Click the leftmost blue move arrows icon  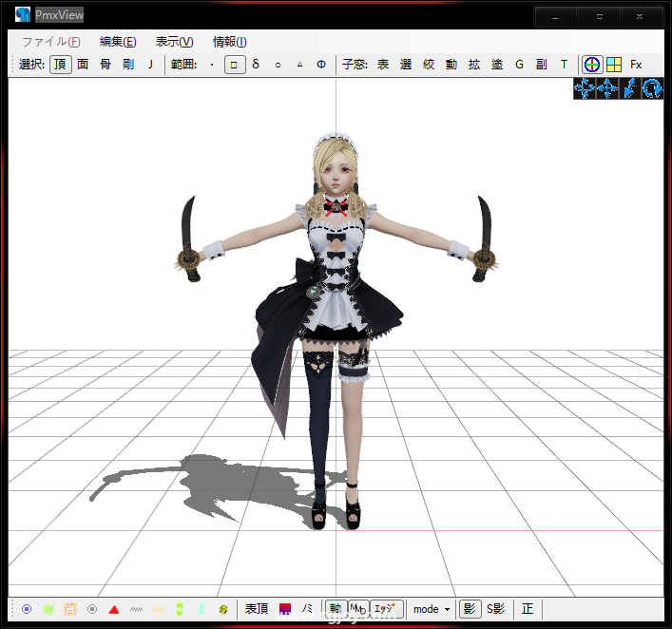pyautogui.click(x=584, y=88)
